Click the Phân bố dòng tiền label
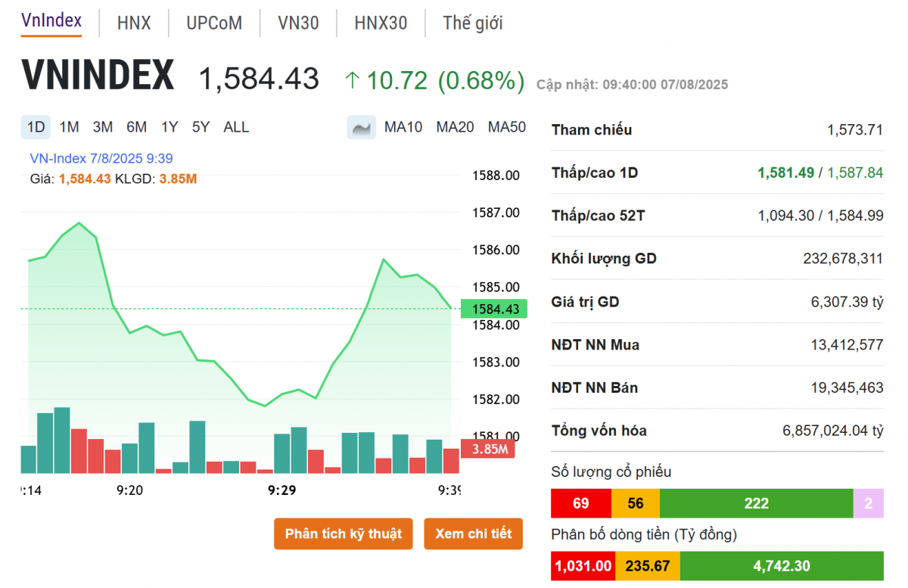The width and height of the screenshot is (908, 588). pos(644,534)
